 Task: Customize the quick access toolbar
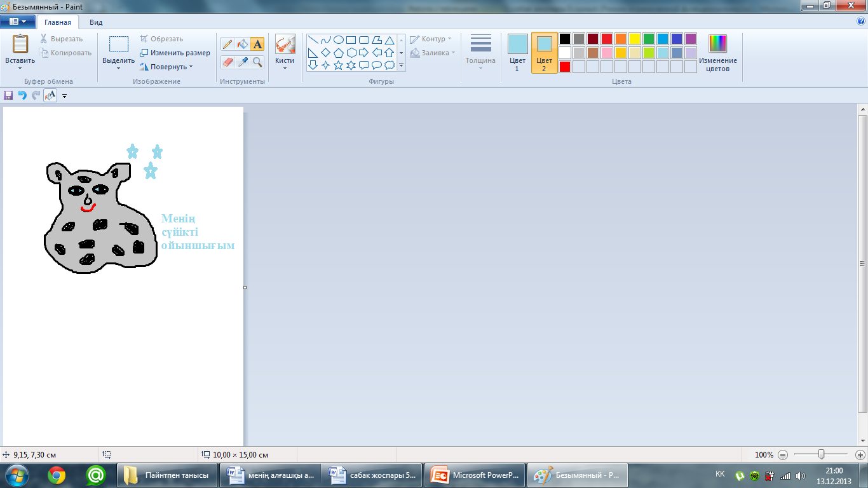coord(64,96)
